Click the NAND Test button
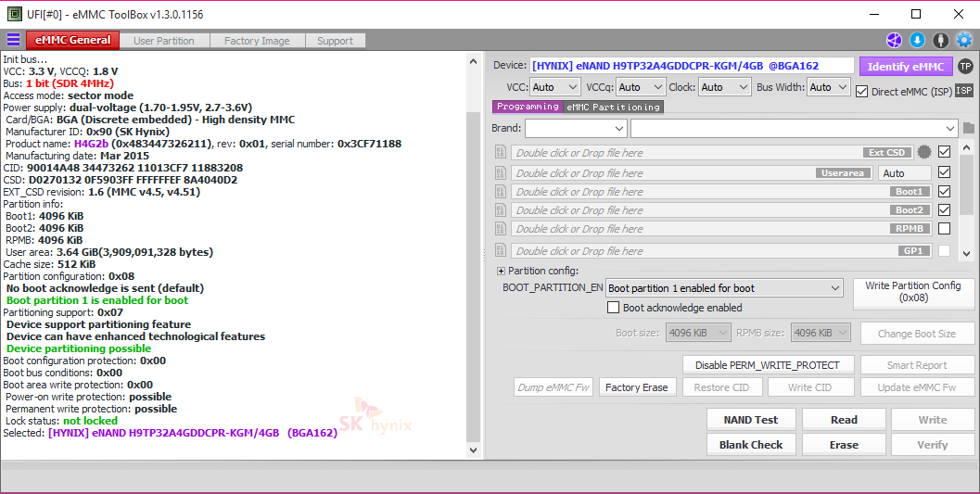980x494 pixels. point(750,420)
